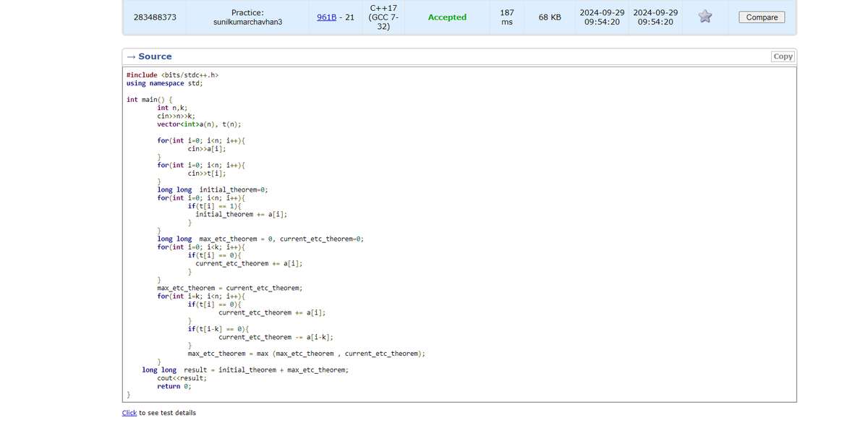Click the long long initial_theorem=0 line

click(x=213, y=189)
